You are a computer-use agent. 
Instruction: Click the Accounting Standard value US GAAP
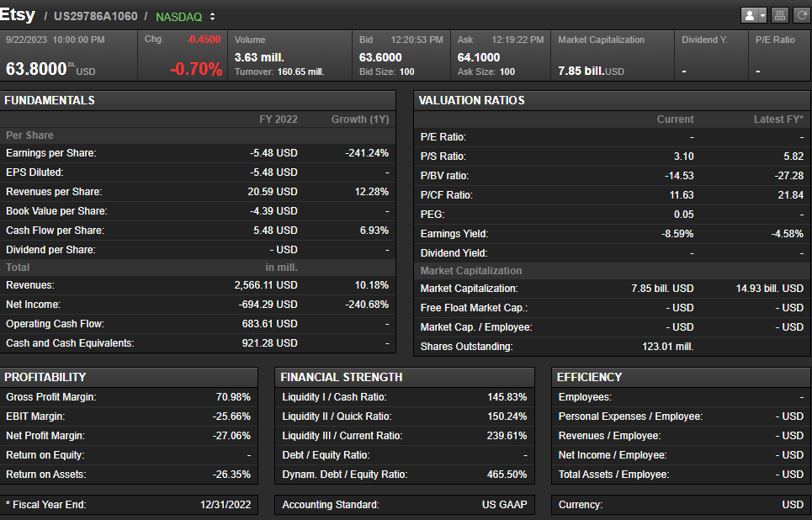504,505
